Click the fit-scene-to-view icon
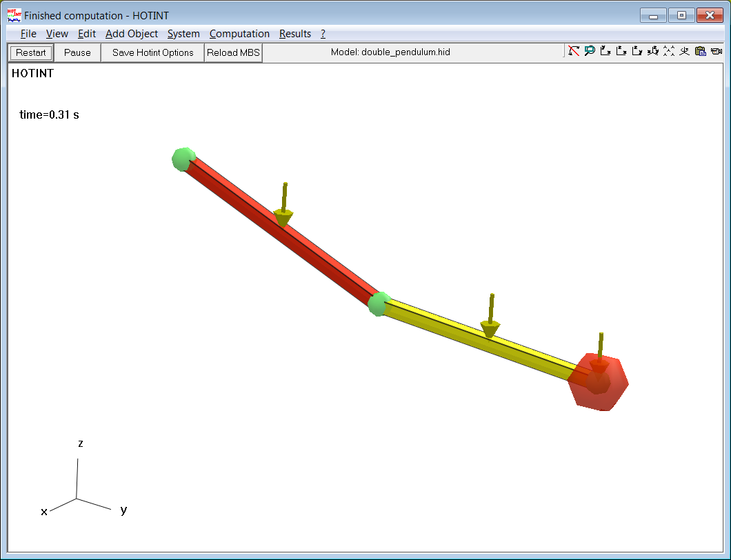The height and width of the screenshot is (560, 731). tap(668, 50)
